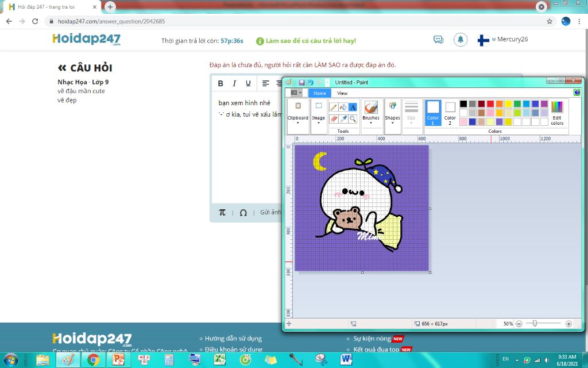Open the messages chat icon on Hoidap247
This screenshot has height=368, width=588.
point(438,40)
